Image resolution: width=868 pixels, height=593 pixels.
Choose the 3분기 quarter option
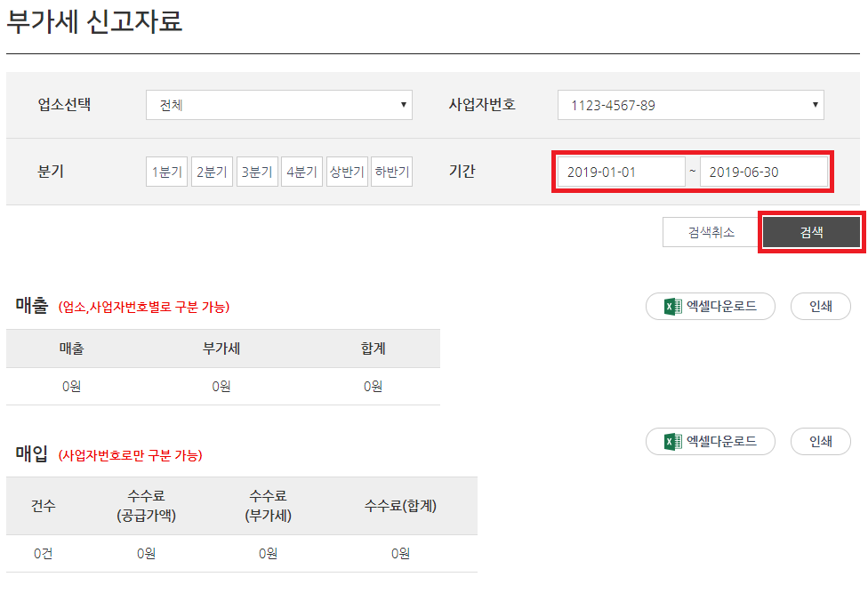tap(257, 172)
